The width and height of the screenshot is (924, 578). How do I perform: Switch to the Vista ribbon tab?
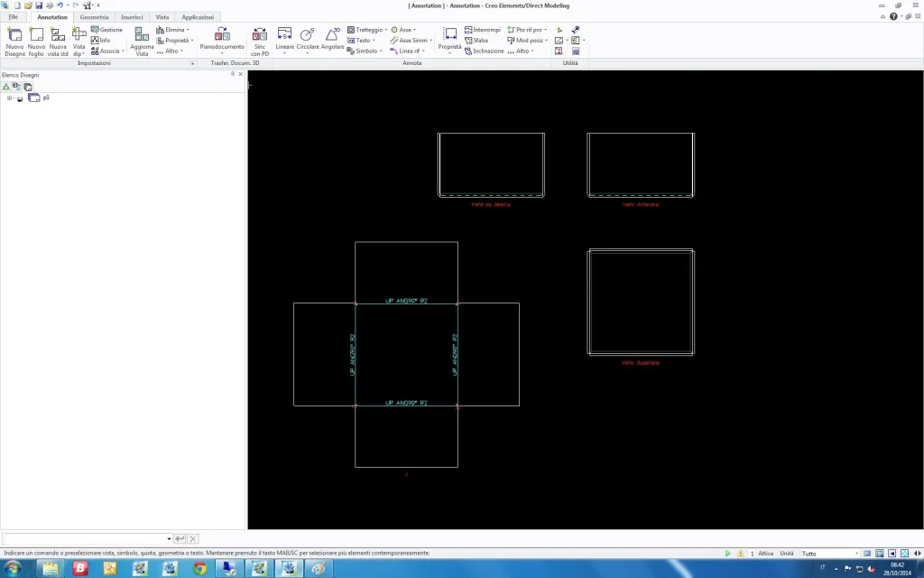[x=162, y=17]
